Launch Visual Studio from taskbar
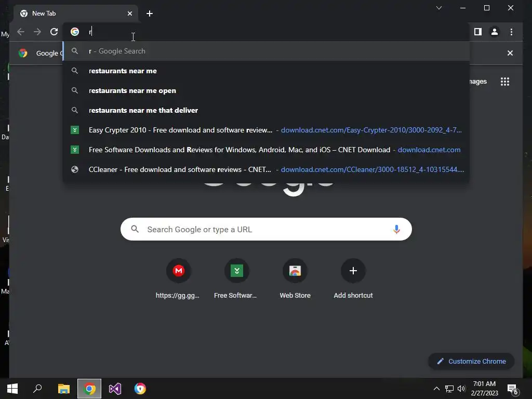The width and height of the screenshot is (532, 399). (x=115, y=389)
